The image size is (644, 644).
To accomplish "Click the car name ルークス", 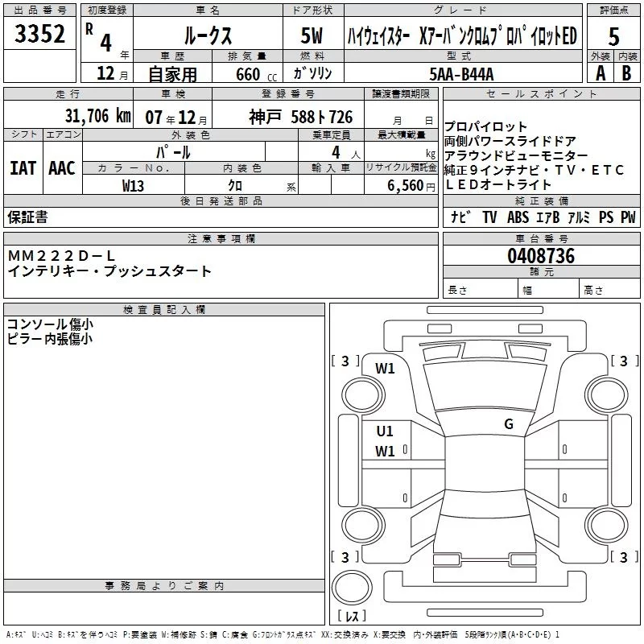I will coord(208,35).
